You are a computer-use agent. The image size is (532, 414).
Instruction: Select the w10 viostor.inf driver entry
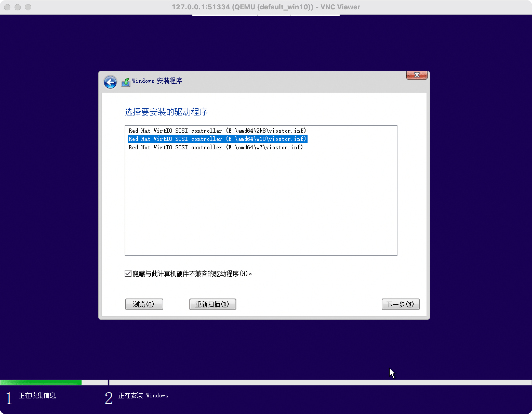coord(217,139)
